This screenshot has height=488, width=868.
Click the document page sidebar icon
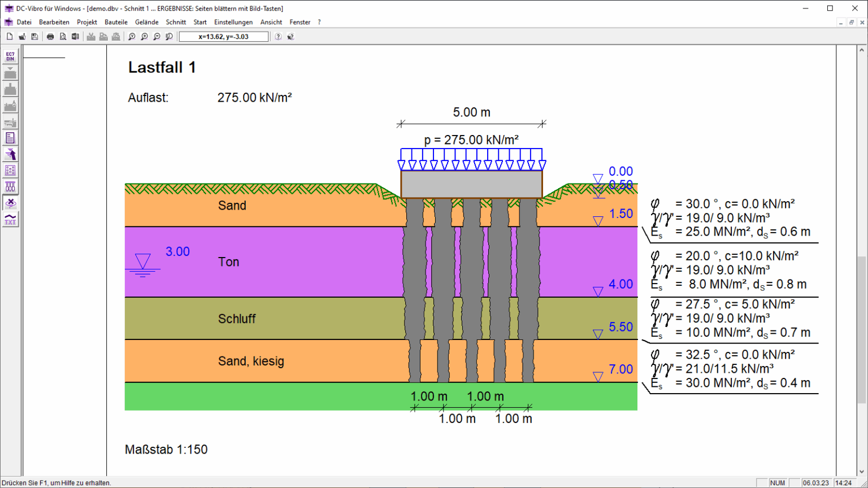[10, 138]
